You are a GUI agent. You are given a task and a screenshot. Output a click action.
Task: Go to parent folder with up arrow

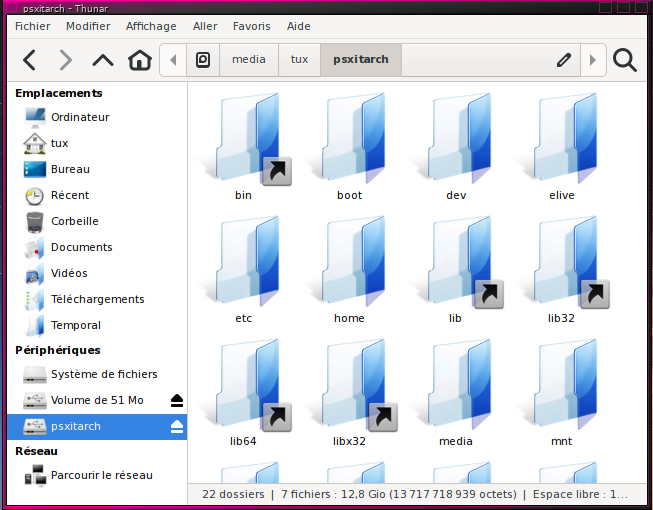[103, 60]
